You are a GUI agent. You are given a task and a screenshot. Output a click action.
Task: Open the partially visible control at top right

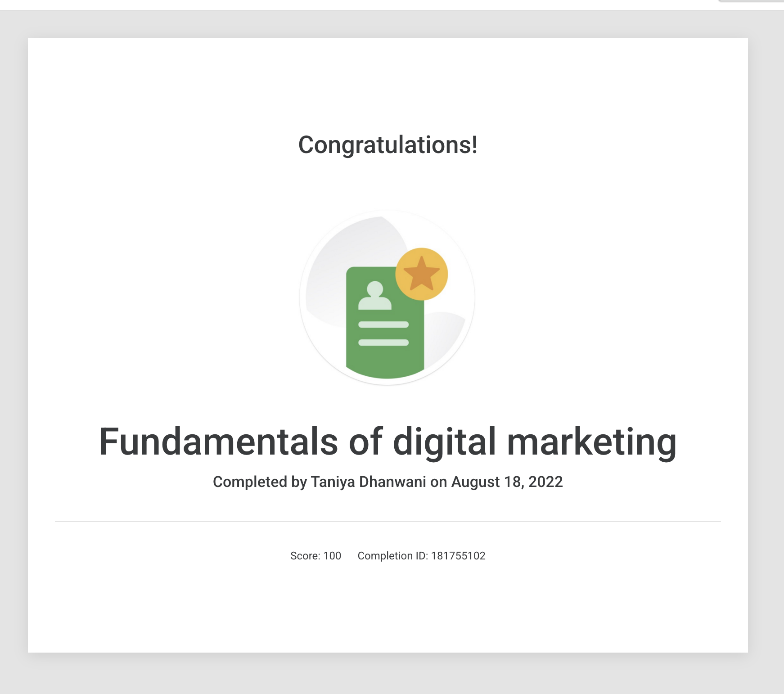(x=770, y=4)
